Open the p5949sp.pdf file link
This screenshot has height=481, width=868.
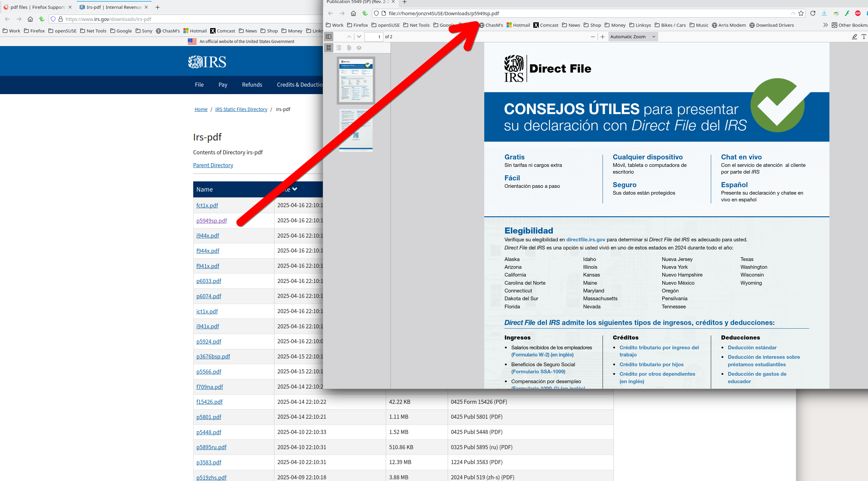pyautogui.click(x=212, y=221)
